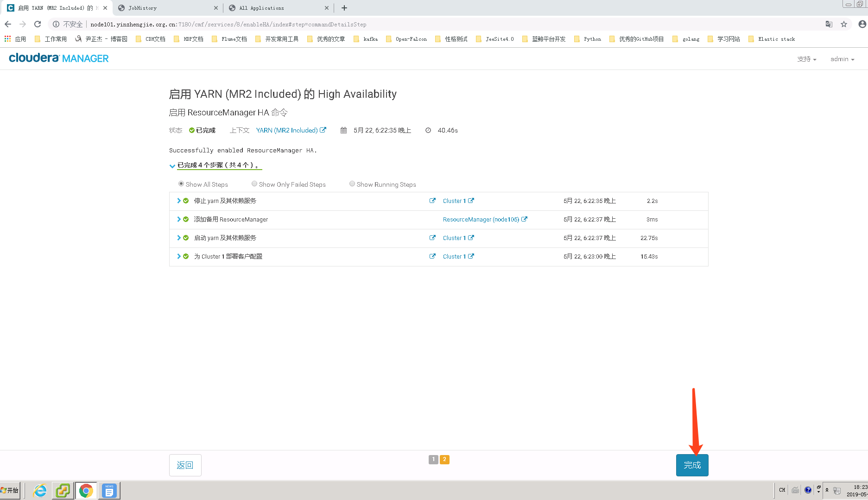868x500 pixels.
Task: Select Show All Steps radio button
Action: point(181,184)
